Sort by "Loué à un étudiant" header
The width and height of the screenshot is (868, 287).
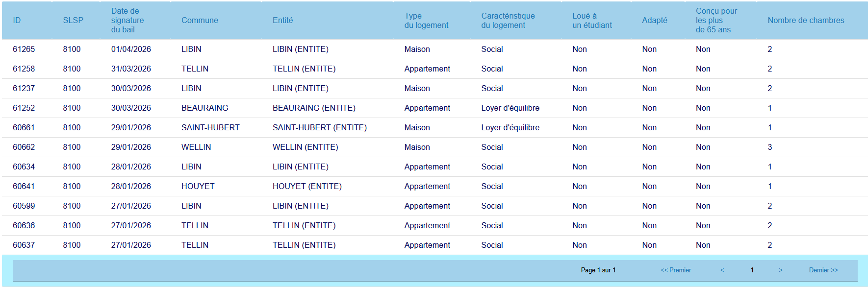click(591, 21)
